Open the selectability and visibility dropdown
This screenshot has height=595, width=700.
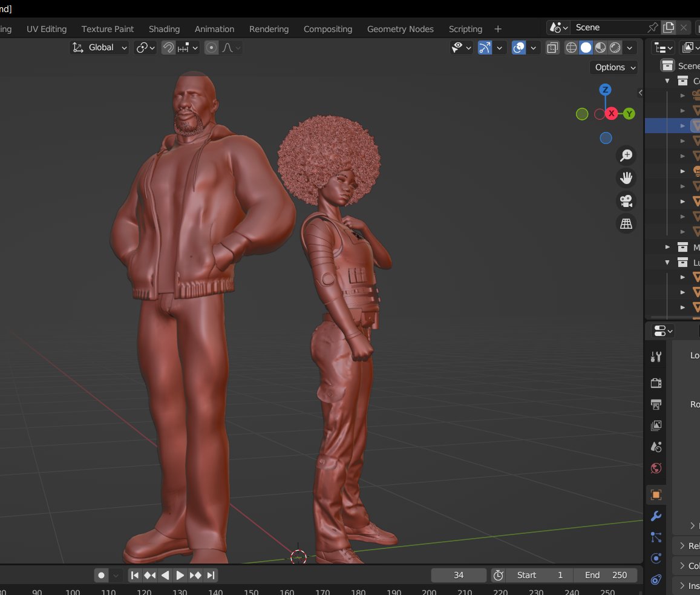click(x=461, y=48)
